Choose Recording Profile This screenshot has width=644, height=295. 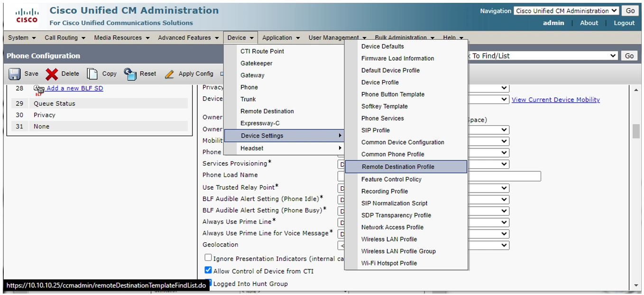click(x=385, y=191)
